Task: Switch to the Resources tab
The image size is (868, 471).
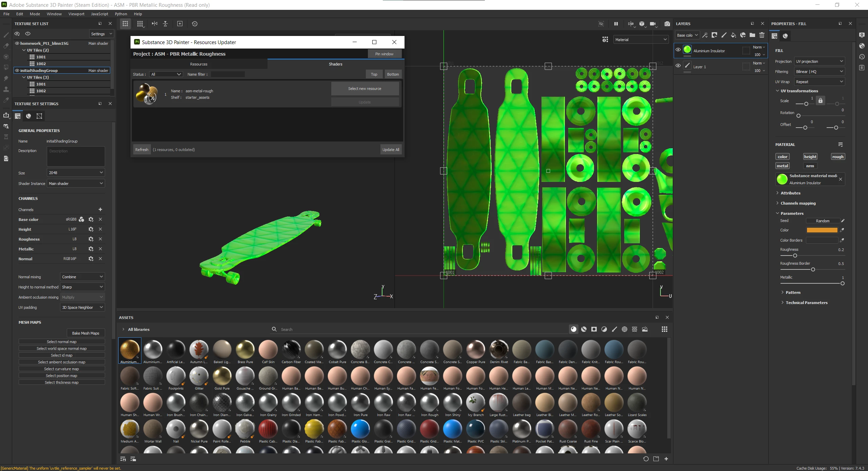Action: [x=199, y=64]
